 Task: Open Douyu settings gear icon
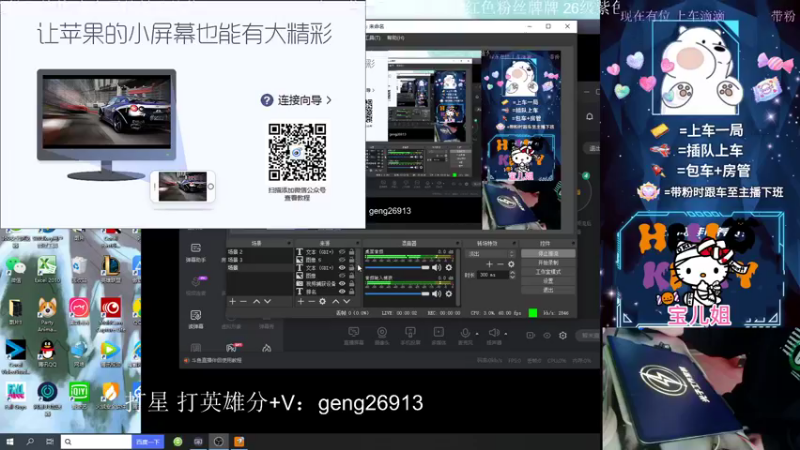coord(563,335)
